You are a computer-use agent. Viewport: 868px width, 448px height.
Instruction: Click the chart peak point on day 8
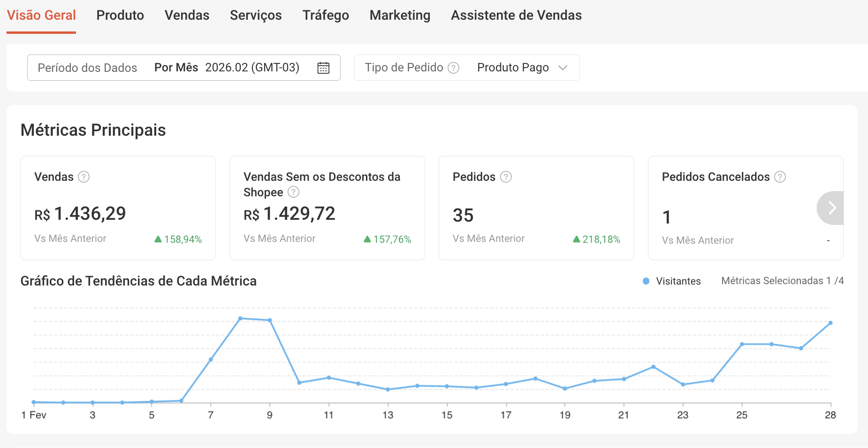[240, 318]
